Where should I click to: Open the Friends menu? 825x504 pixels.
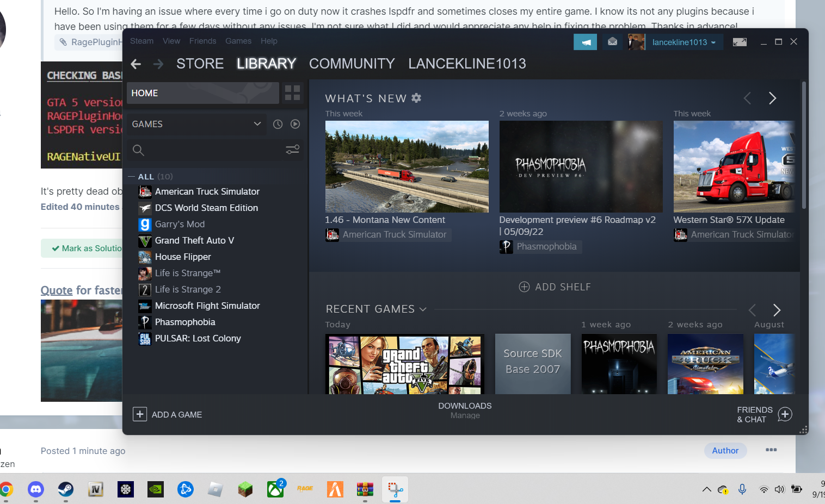[202, 41]
